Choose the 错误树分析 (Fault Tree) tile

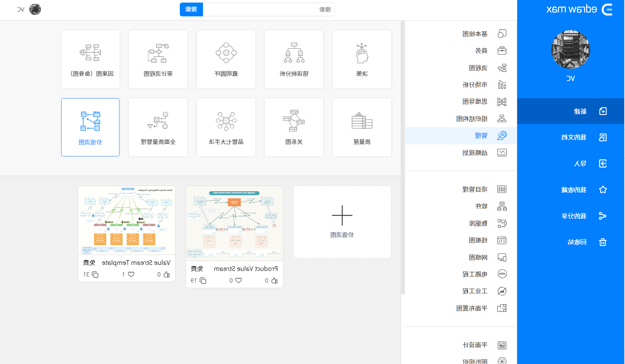point(294,59)
